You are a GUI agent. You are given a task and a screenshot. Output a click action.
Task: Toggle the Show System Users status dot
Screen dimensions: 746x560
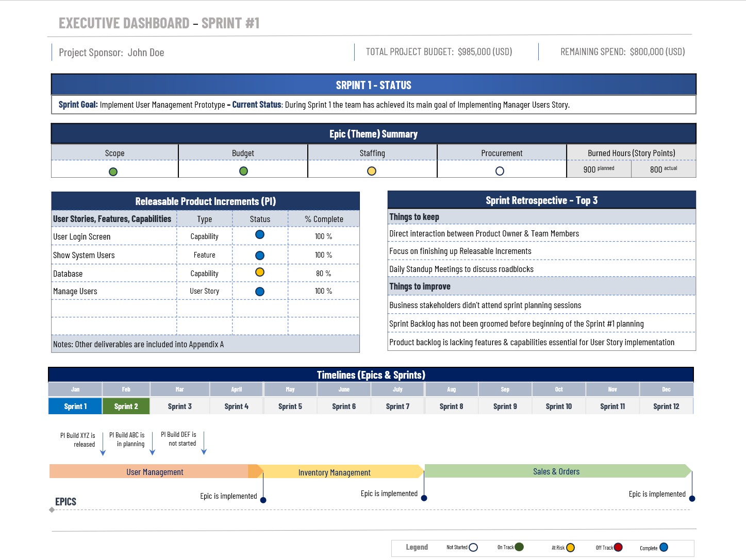point(260,253)
